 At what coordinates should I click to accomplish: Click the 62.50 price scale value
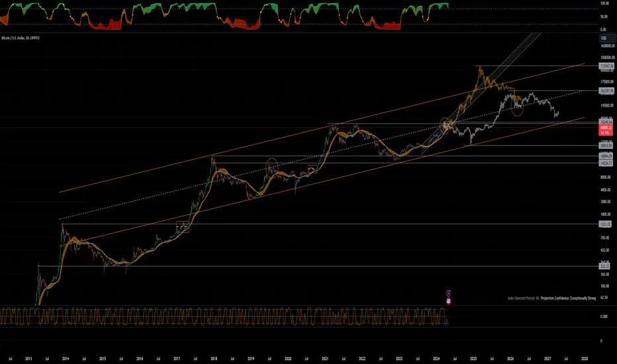[x=604, y=298]
